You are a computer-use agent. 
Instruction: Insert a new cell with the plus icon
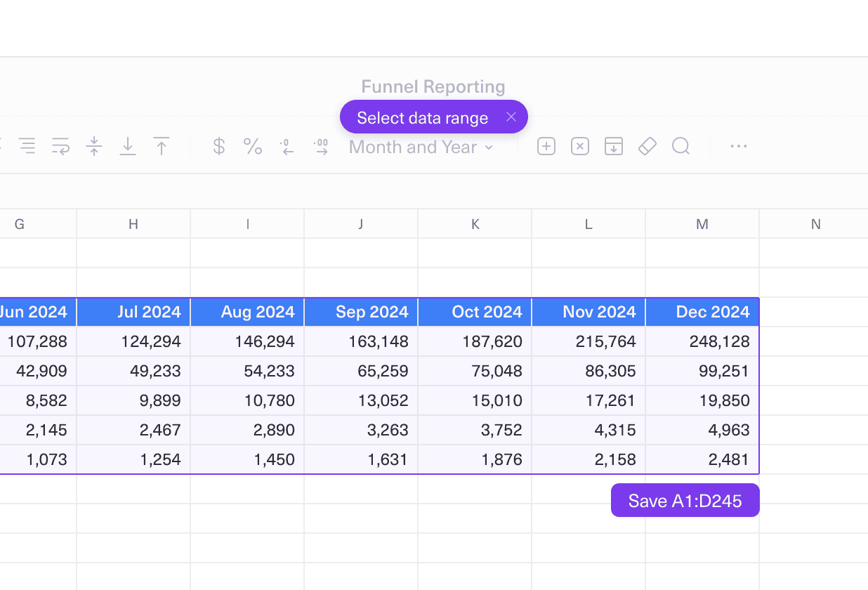(x=546, y=146)
